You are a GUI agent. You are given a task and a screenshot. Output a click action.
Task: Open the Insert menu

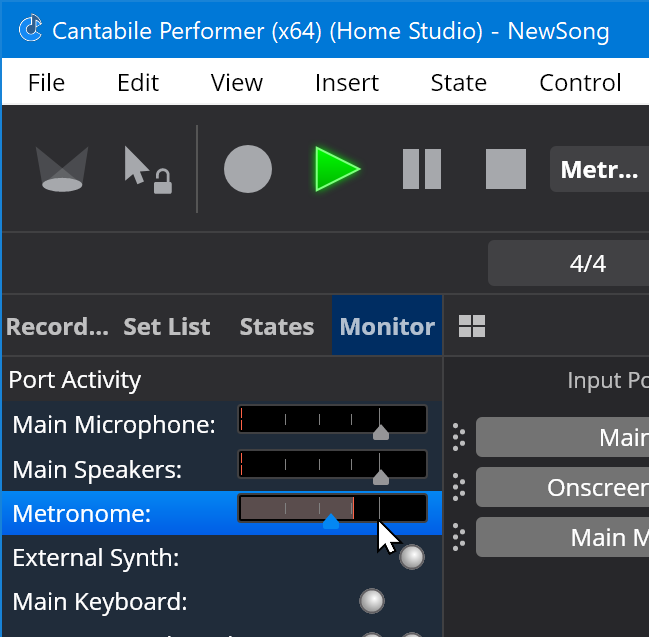347,82
